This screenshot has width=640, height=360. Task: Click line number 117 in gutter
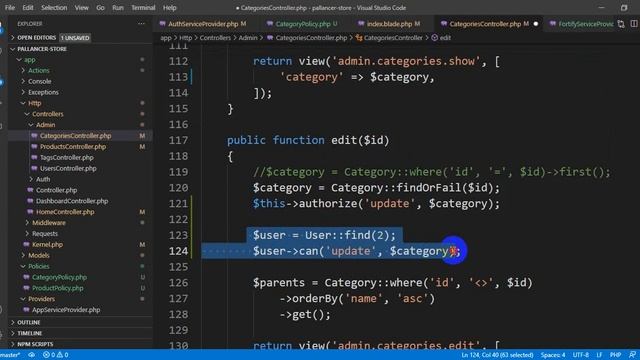(178, 140)
